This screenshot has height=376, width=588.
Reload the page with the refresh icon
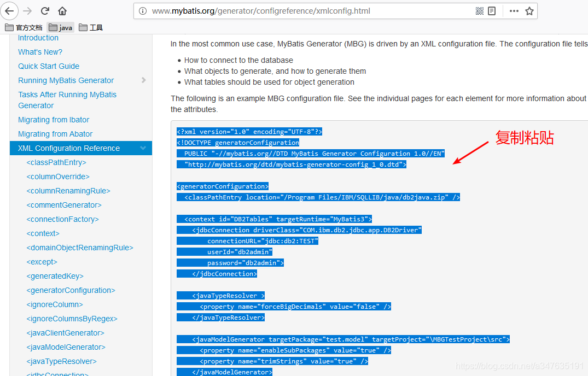click(x=45, y=11)
